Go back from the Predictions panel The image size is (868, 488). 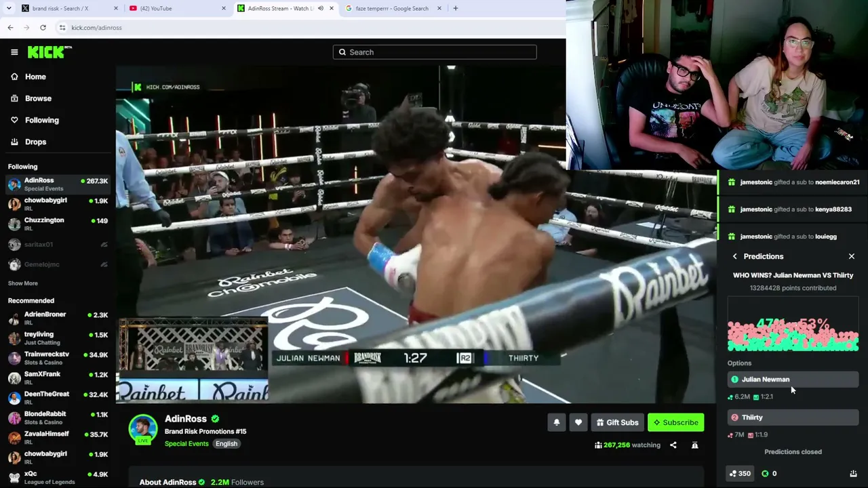[735, 257]
